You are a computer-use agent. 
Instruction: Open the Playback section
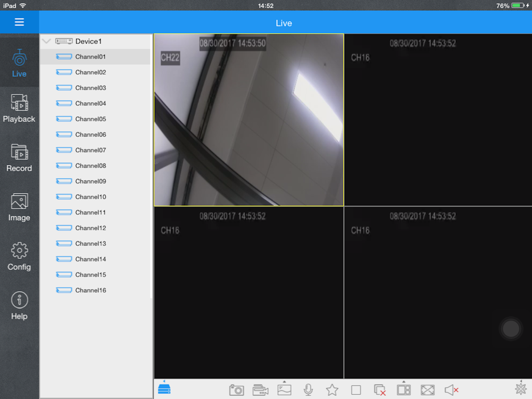pos(19,109)
